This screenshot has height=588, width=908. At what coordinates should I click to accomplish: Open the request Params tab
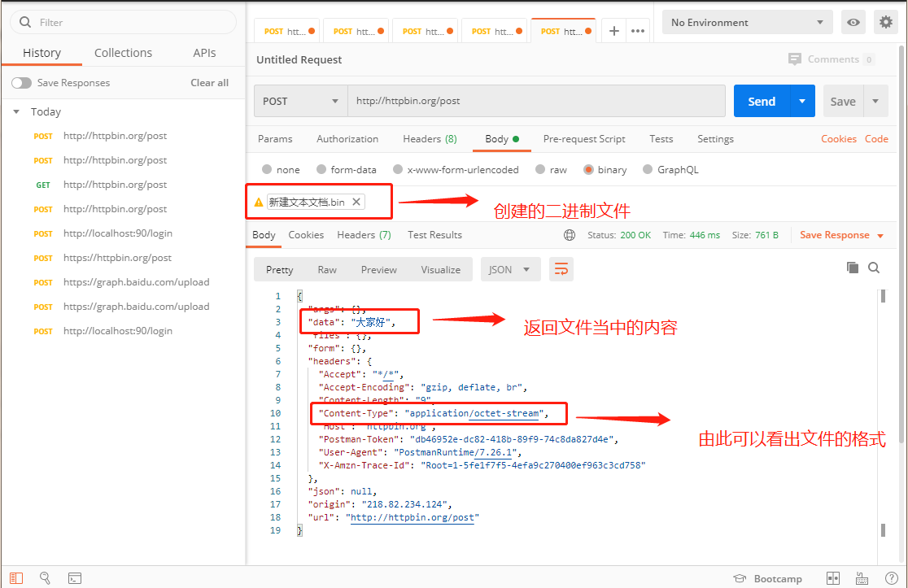tap(275, 139)
